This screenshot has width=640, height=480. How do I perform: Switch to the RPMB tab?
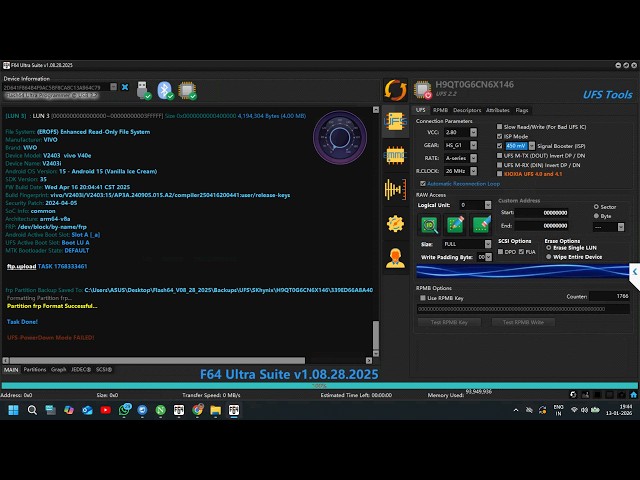pyautogui.click(x=440, y=110)
